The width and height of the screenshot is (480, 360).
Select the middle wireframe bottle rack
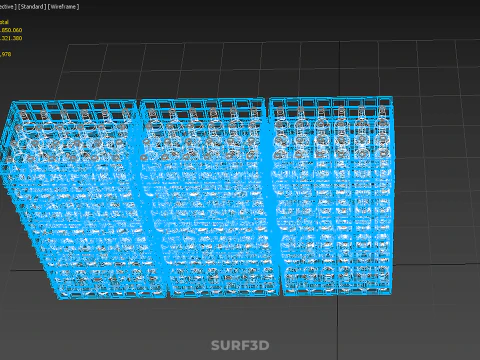210,198
